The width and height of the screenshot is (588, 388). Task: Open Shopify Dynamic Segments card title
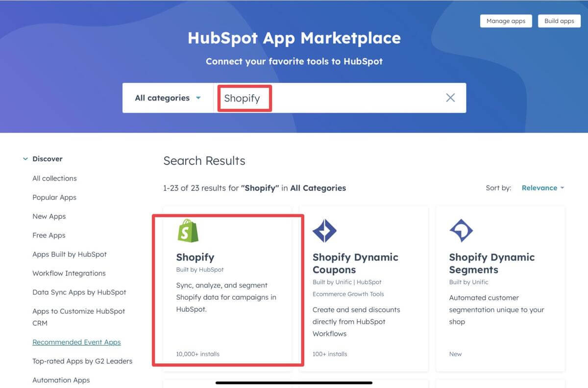point(492,263)
